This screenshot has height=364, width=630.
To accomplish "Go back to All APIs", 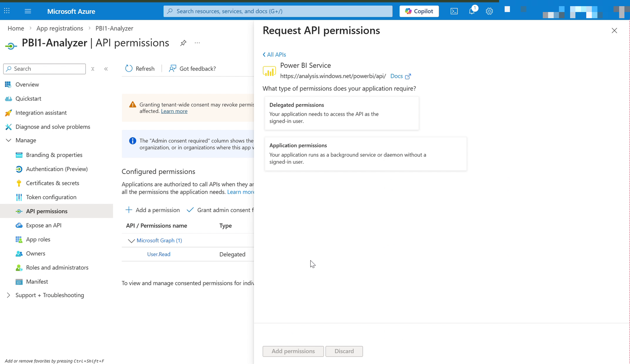I will [274, 55].
